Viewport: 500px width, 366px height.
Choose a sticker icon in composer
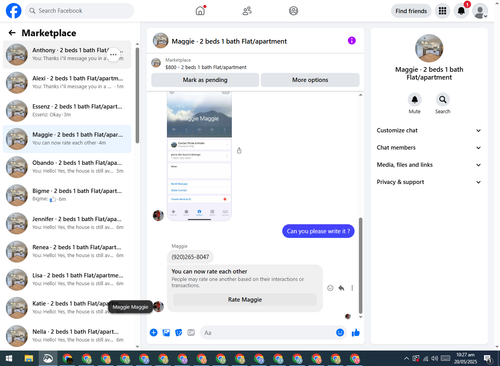coord(179,332)
